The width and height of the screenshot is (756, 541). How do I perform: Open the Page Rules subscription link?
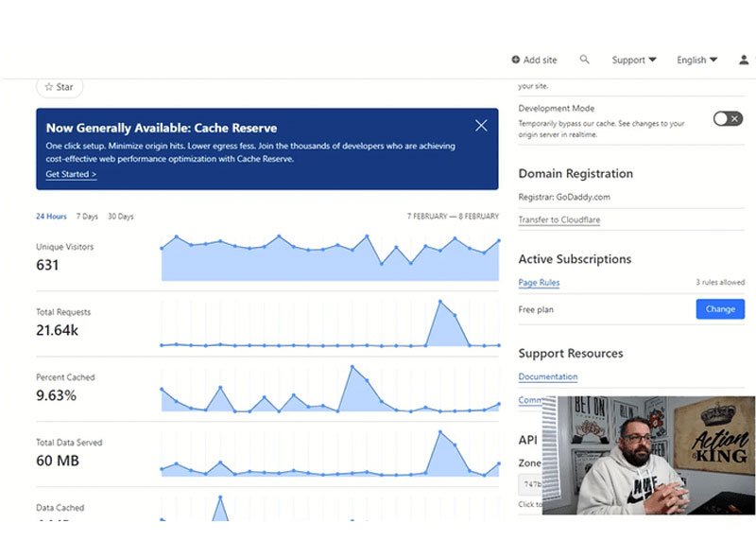pos(539,283)
